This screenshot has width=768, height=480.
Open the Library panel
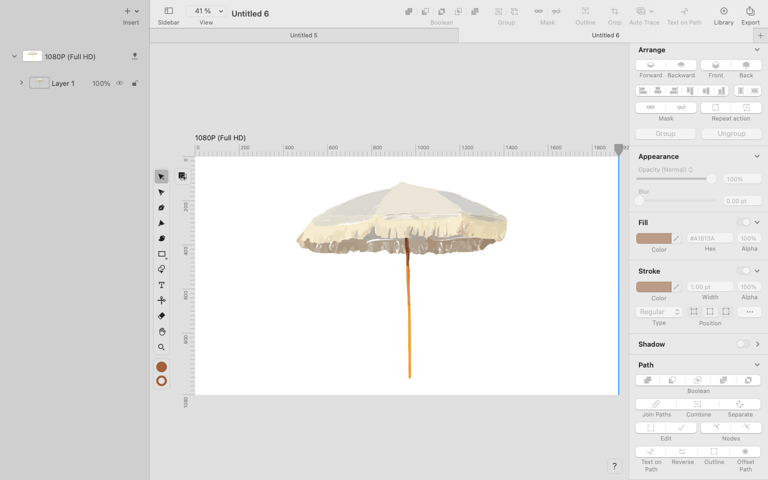click(x=723, y=15)
